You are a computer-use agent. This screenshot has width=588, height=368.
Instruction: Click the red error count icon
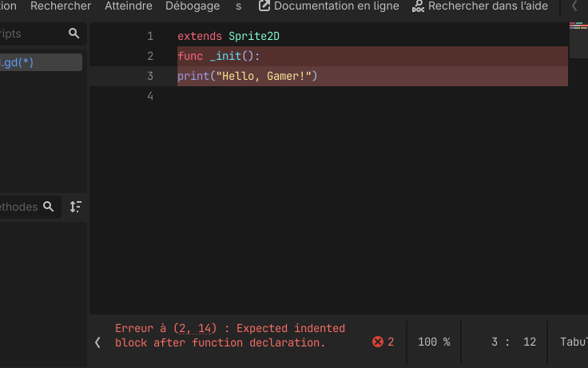(x=378, y=342)
